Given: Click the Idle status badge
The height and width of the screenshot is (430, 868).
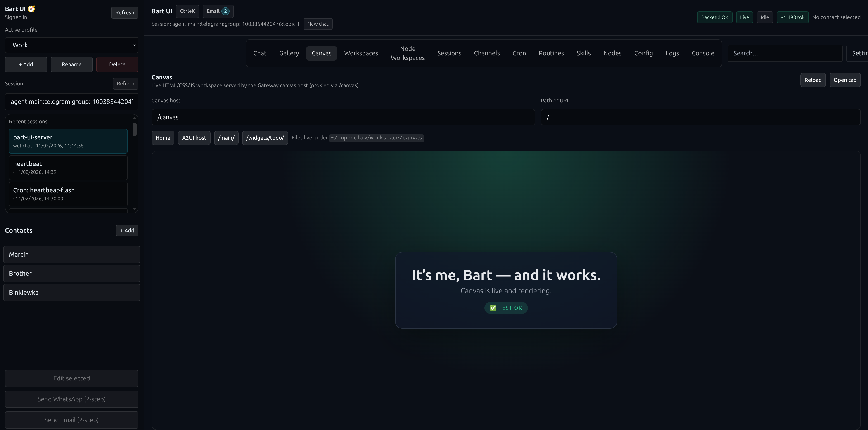Looking at the screenshot, I should 765,17.
